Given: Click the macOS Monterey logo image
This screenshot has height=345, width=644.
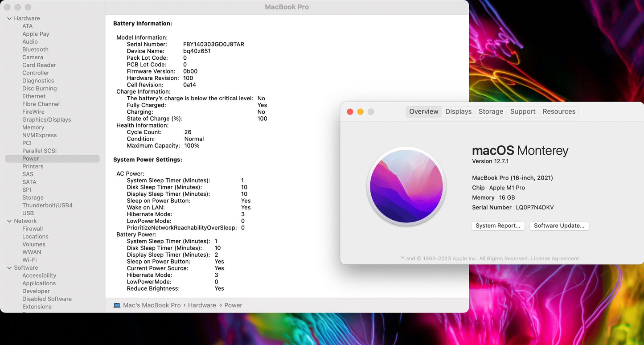Looking at the screenshot, I should (x=406, y=186).
